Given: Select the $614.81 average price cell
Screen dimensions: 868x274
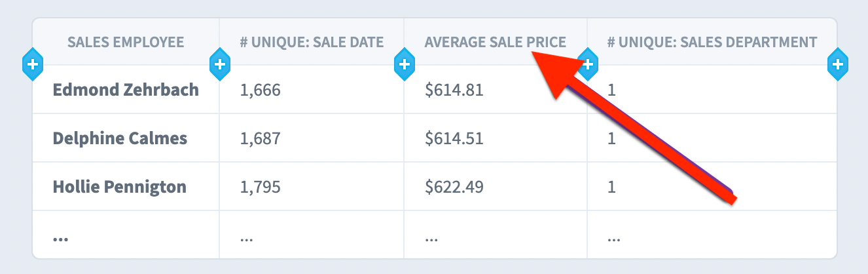Looking at the screenshot, I should point(454,90).
